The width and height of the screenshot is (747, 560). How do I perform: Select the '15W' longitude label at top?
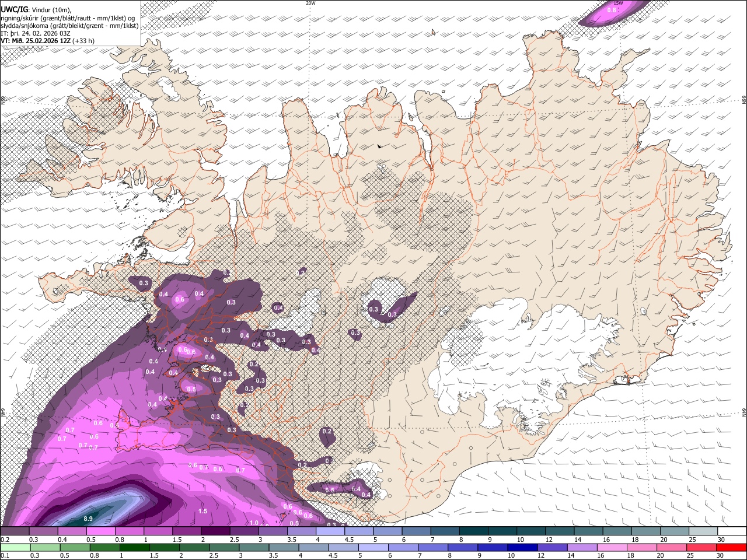(618, 3)
